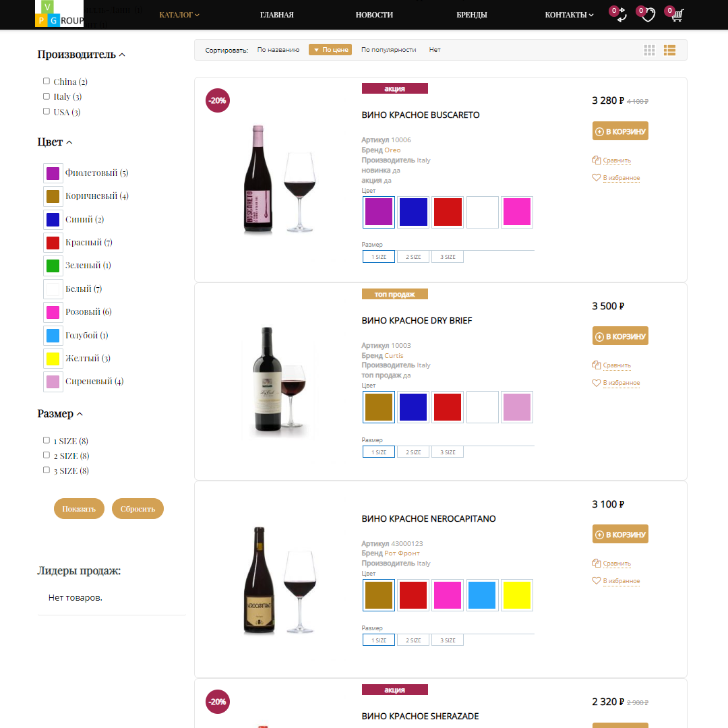This screenshot has height=728, width=728.
Task: Open the shopping cart icon in header
Action: tap(677, 16)
